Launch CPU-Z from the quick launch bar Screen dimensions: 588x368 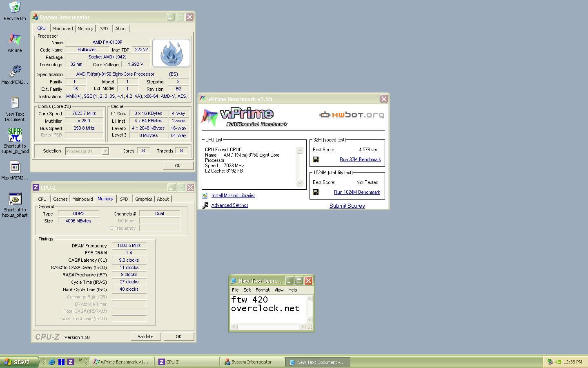[71, 362]
